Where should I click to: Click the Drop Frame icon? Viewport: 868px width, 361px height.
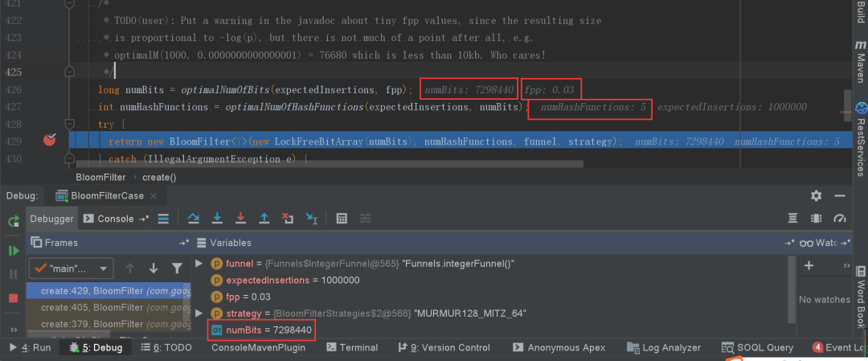tap(288, 219)
